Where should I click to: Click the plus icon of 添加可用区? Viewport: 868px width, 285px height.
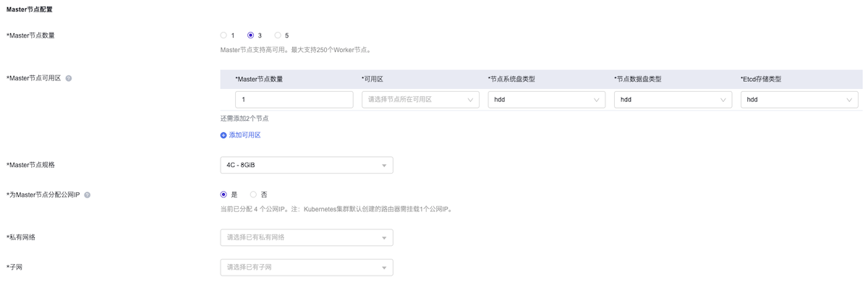pyautogui.click(x=224, y=135)
